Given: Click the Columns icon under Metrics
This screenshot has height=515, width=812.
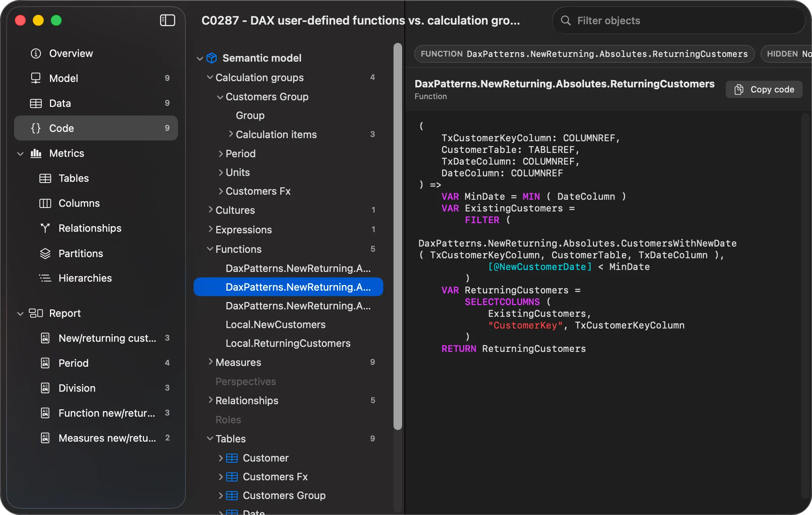Looking at the screenshot, I should [x=45, y=203].
